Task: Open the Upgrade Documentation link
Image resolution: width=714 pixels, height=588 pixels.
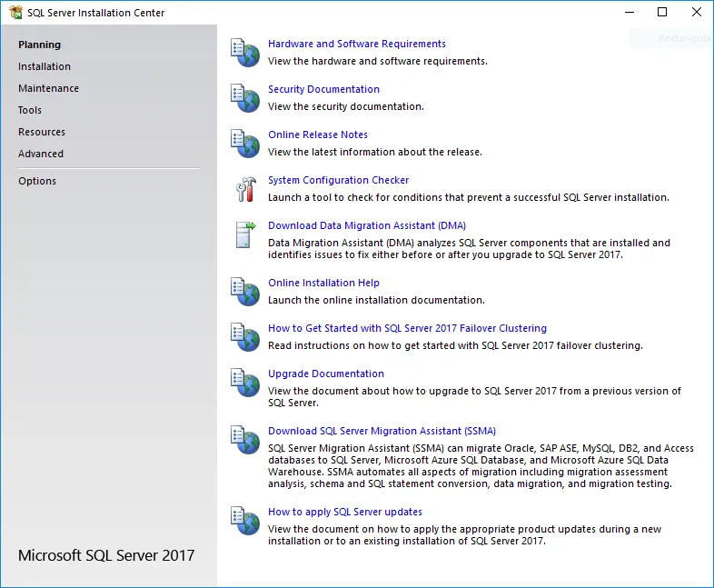Action: pyautogui.click(x=326, y=374)
